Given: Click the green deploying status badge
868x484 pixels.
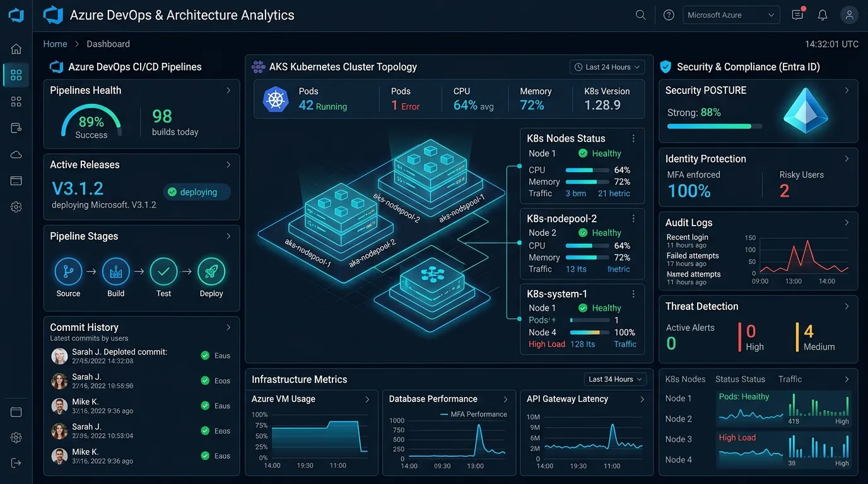Looking at the screenshot, I should pyautogui.click(x=197, y=192).
